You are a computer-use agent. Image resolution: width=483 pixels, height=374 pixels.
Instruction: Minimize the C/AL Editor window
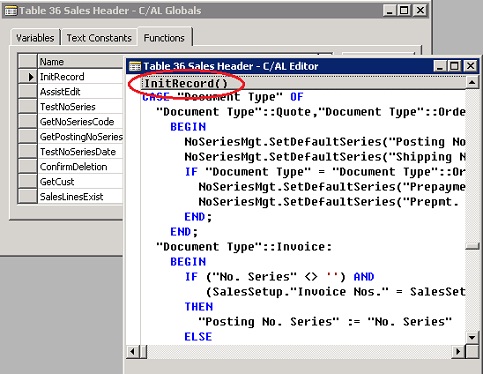(x=440, y=66)
